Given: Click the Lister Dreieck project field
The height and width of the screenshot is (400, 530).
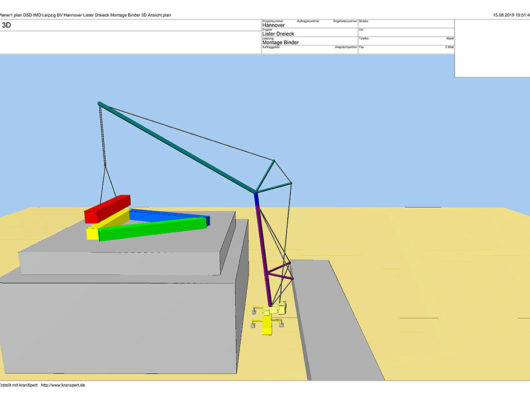Looking at the screenshot, I should (278, 34).
